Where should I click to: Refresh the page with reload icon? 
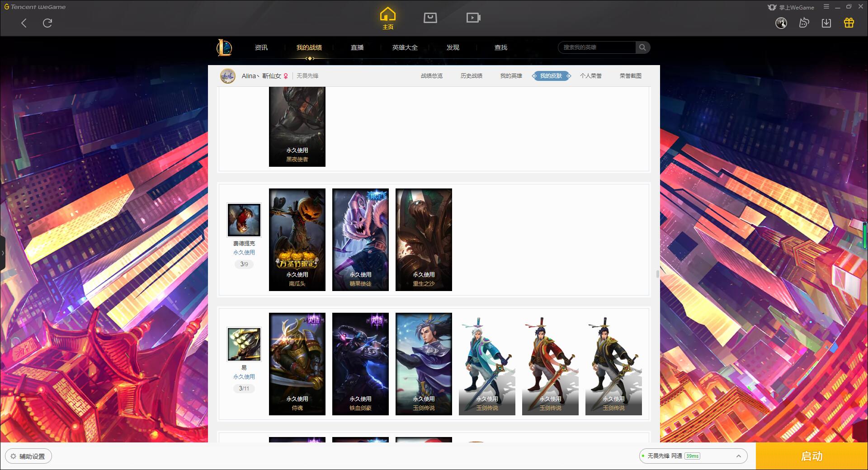point(47,23)
